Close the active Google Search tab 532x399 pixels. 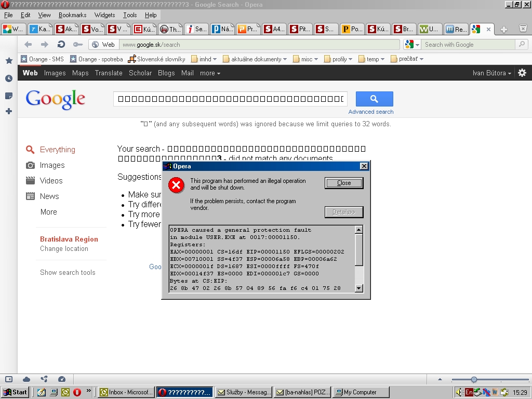(x=488, y=29)
